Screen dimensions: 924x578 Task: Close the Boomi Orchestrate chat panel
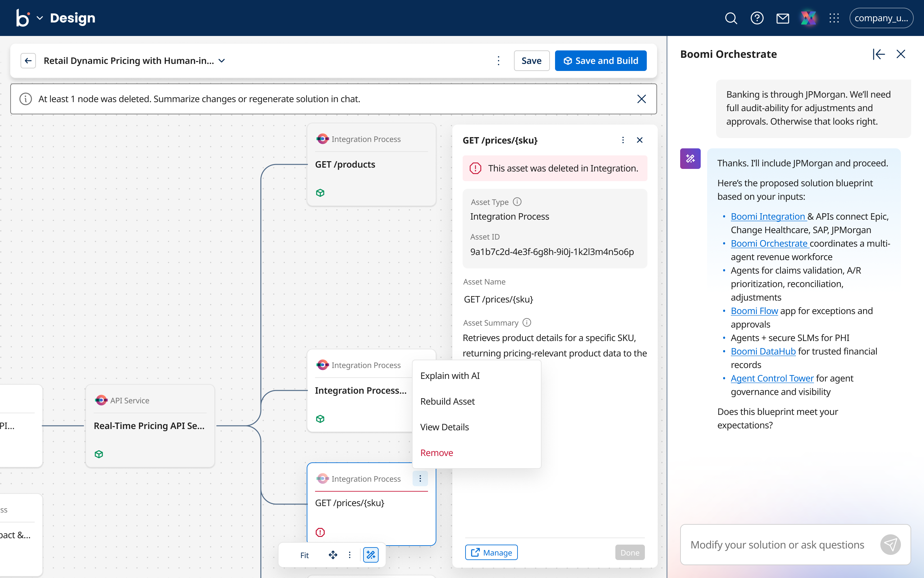point(901,54)
